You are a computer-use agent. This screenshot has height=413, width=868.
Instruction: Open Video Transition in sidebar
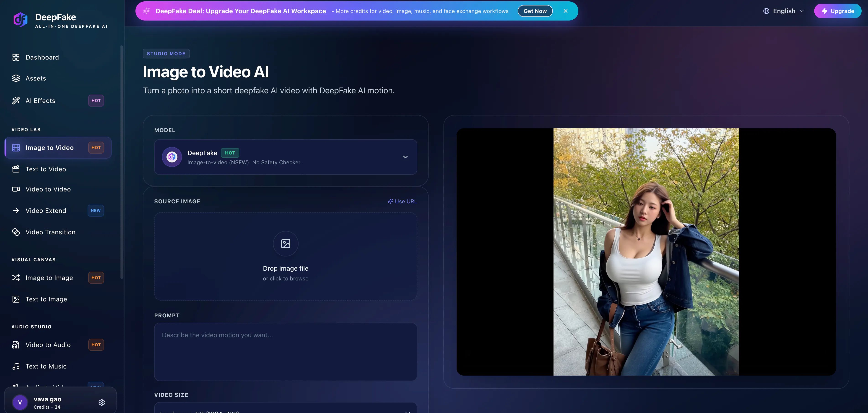click(58, 232)
